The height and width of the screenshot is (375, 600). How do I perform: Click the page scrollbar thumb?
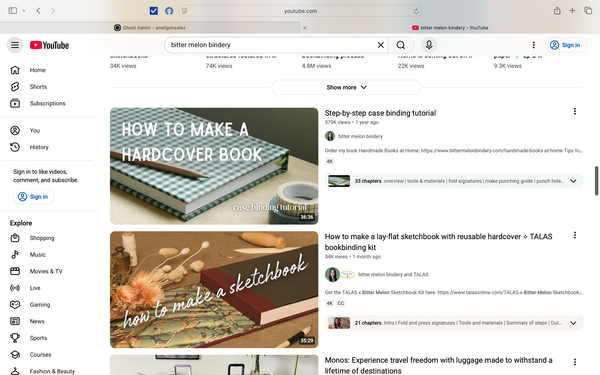click(596, 181)
